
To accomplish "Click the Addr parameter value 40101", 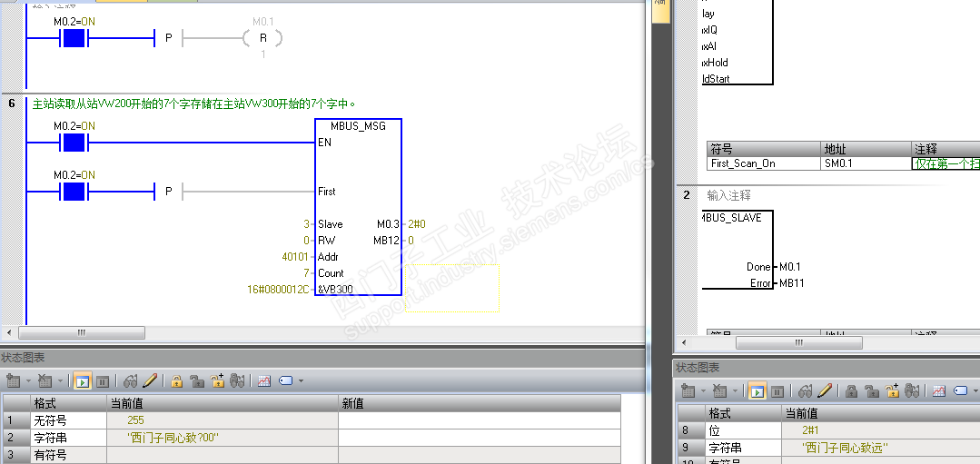I will click(x=295, y=257).
